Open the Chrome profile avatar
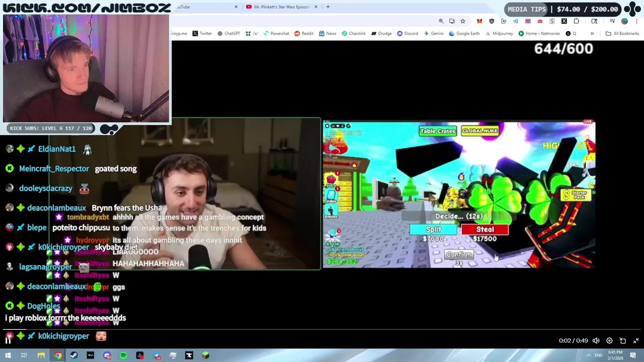 click(x=624, y=21)
